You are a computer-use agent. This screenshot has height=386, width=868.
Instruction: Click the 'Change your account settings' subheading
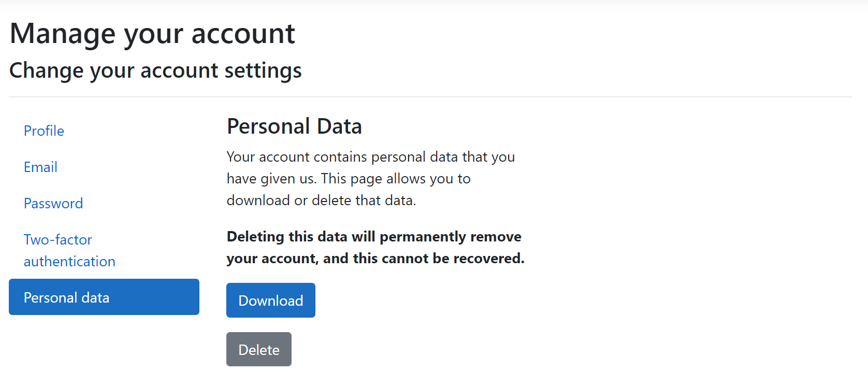coord(155,71)
